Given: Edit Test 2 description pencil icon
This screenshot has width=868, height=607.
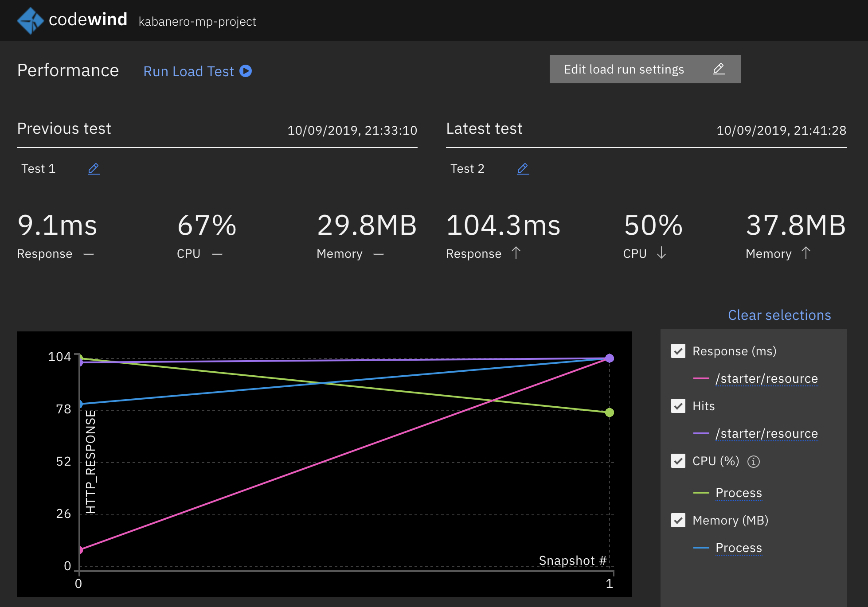Looking at the screenshot, I should [523, 169].
